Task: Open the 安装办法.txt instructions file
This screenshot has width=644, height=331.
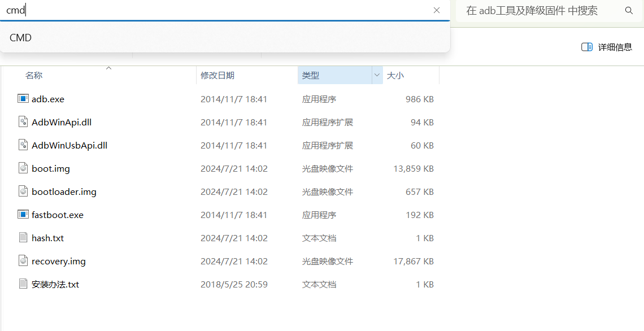Action: [x=54, y=284]
